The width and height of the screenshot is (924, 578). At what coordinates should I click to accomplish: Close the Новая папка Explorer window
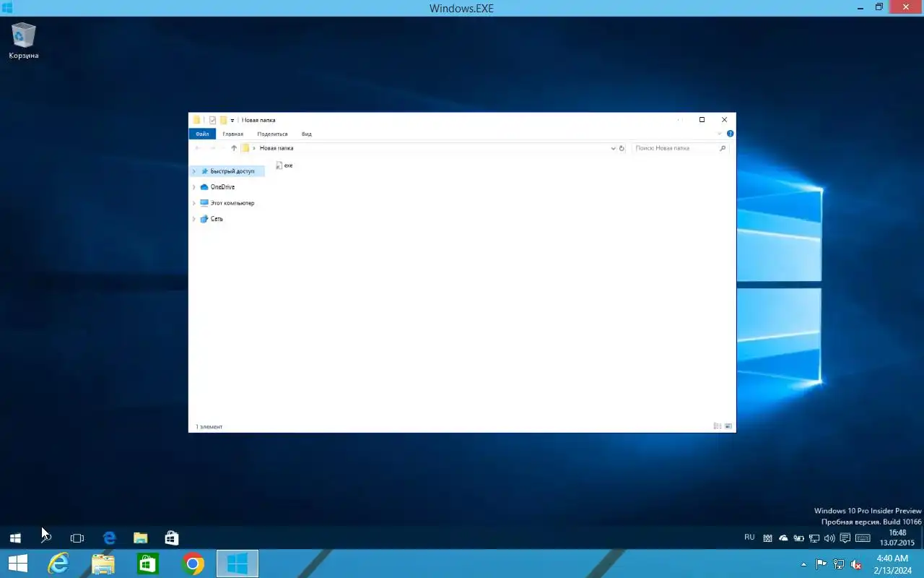click(x=724, y=120)
